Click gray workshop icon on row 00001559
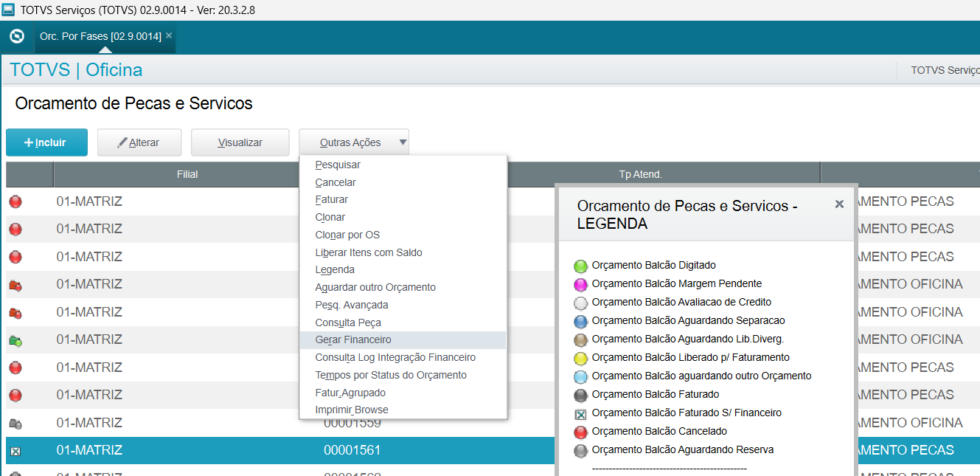 click(15, 424)
